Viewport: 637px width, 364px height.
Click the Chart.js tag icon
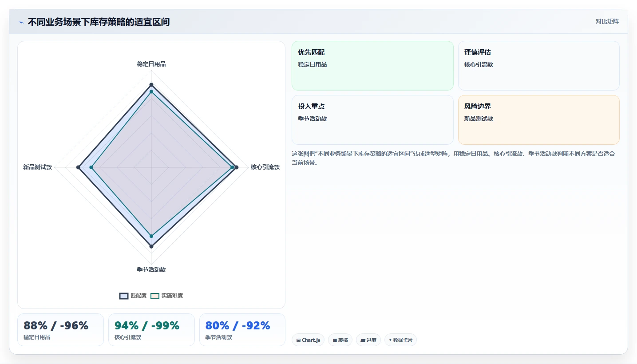pos(298,340)
